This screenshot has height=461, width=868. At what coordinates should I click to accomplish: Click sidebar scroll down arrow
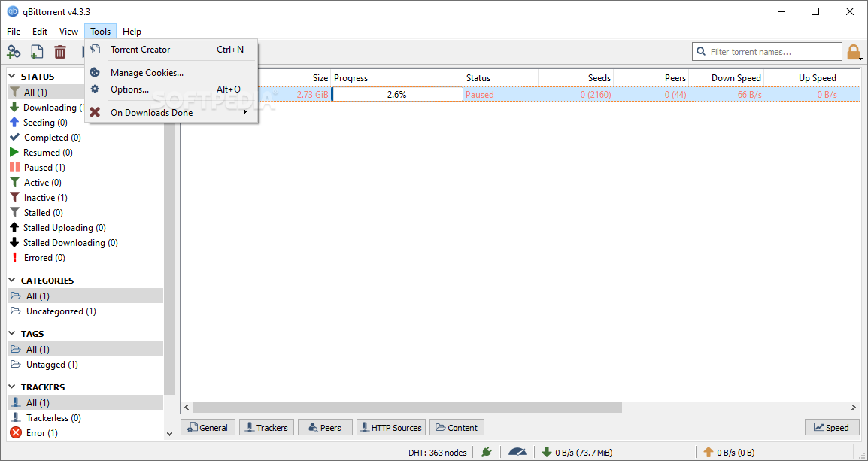coord(169,434)
